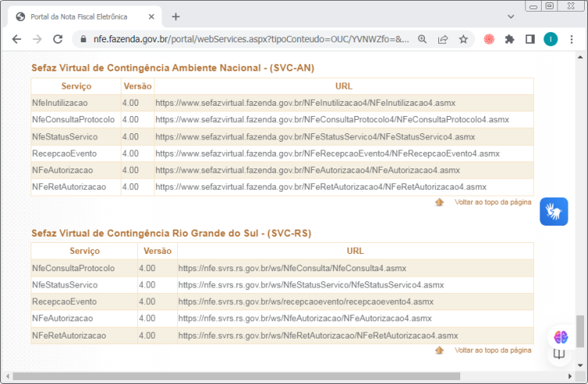Click the vertical scrollbar thumb
This screenshot has width=588, height=384.
tap(580, 329)
